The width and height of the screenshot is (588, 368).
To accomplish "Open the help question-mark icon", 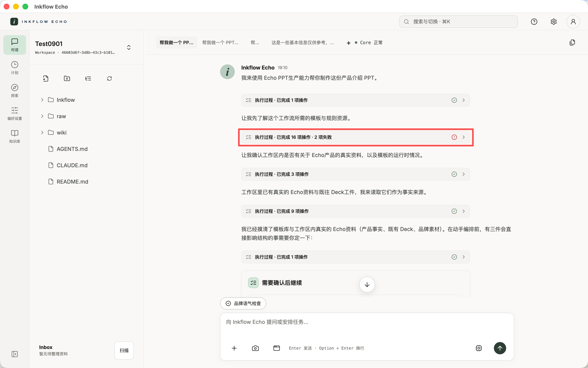I will [534, 22].
